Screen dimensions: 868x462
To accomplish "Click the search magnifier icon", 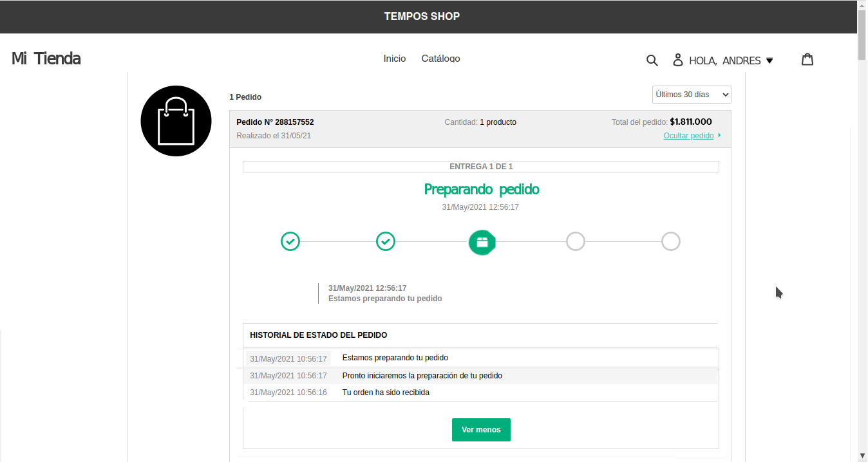I will point(652,60).
